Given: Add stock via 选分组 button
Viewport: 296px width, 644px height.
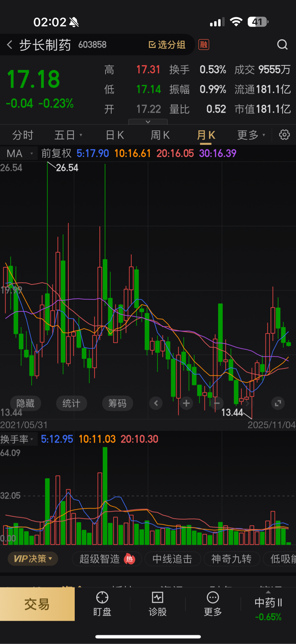Looking at the screenshot, I should (x=167, y=45).
